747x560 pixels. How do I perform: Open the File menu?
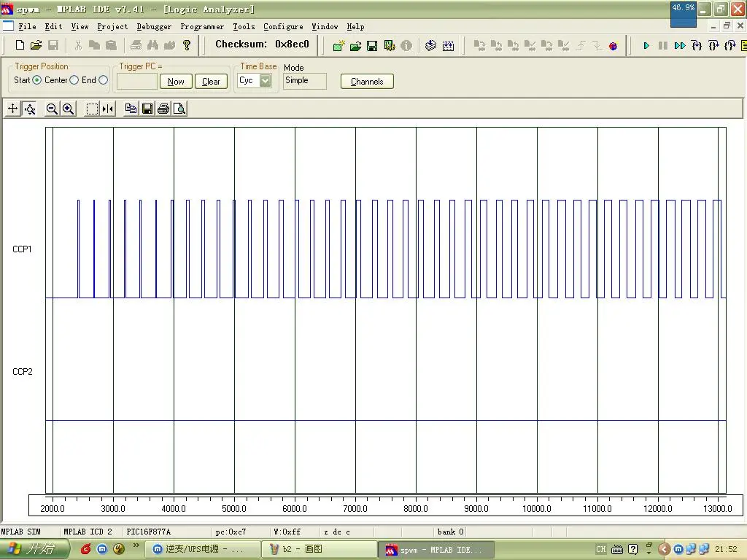point(27,27)
